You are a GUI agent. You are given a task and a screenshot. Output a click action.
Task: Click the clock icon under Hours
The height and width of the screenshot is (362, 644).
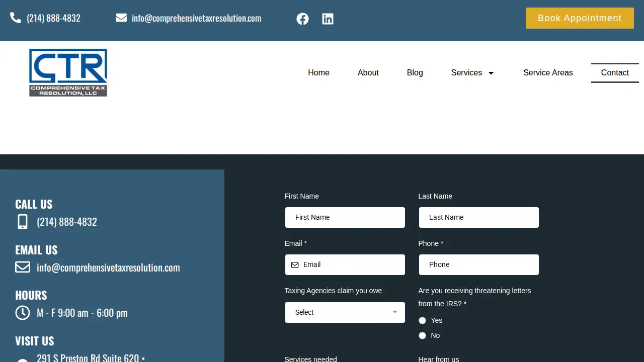(x=23, y=313)
